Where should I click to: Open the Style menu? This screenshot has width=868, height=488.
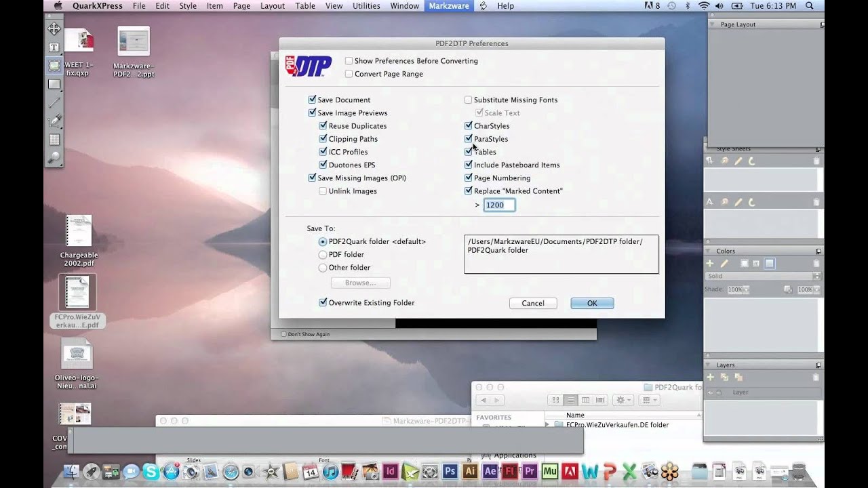point(188,5)
